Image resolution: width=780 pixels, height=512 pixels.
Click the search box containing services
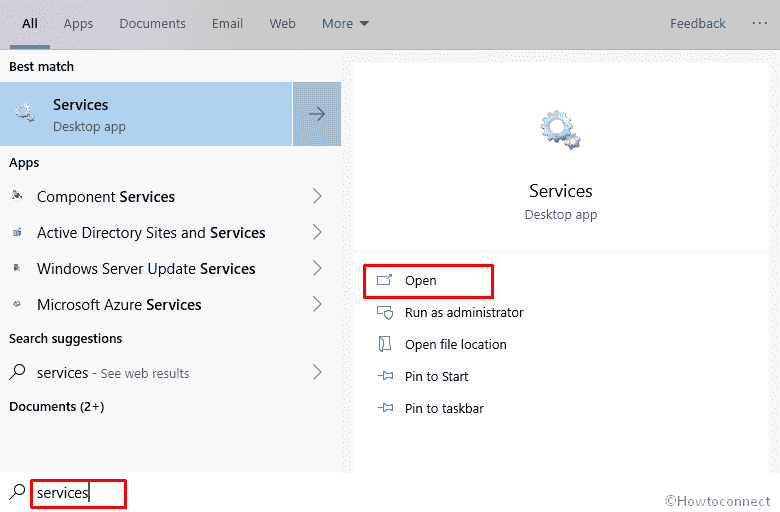click(79, 494)
